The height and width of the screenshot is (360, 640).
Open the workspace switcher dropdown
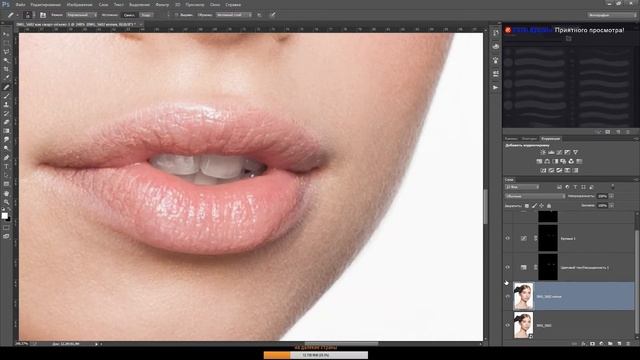click(x=612, y=15)
